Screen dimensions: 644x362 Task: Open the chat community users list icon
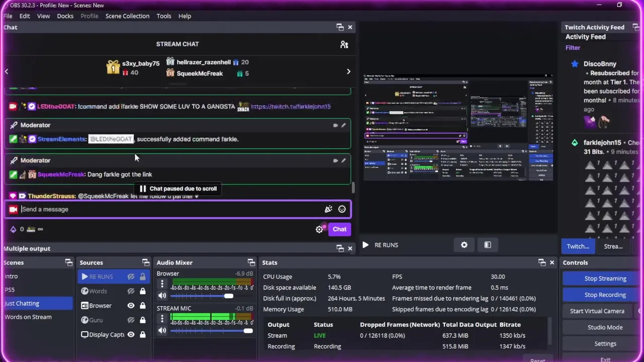point(344,45)
